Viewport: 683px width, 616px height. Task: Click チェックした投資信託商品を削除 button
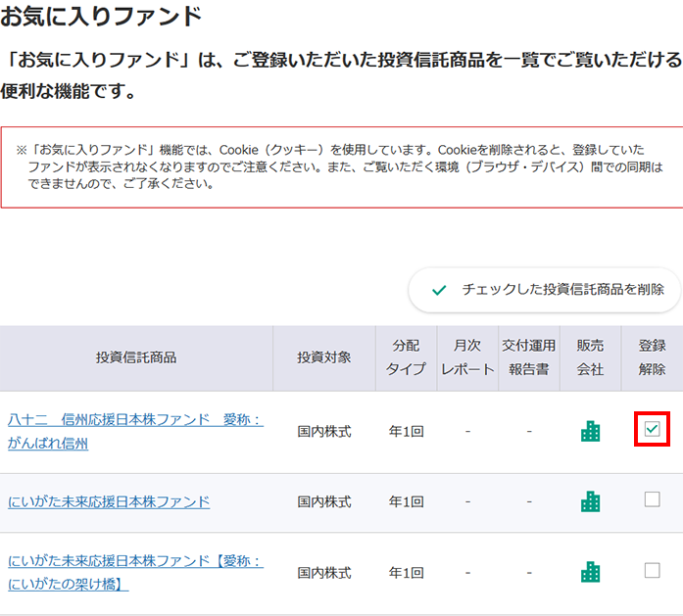tap(545, 290)
